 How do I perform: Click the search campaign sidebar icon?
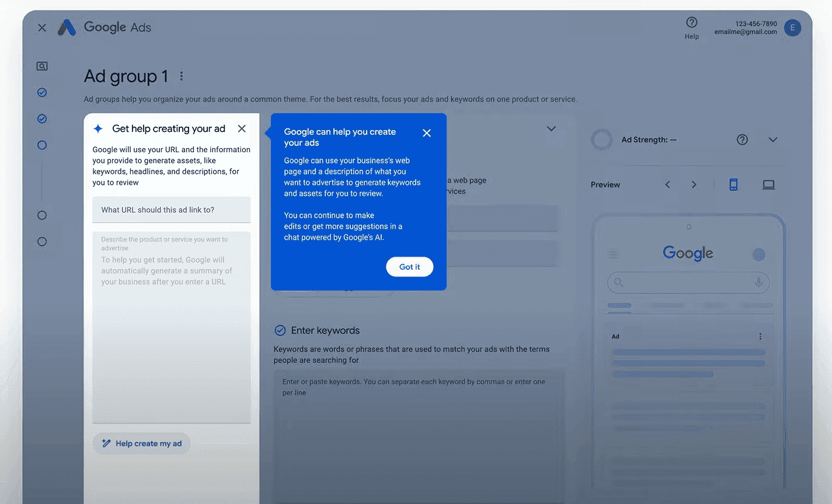pyautogui.click(x=42, y=66)
